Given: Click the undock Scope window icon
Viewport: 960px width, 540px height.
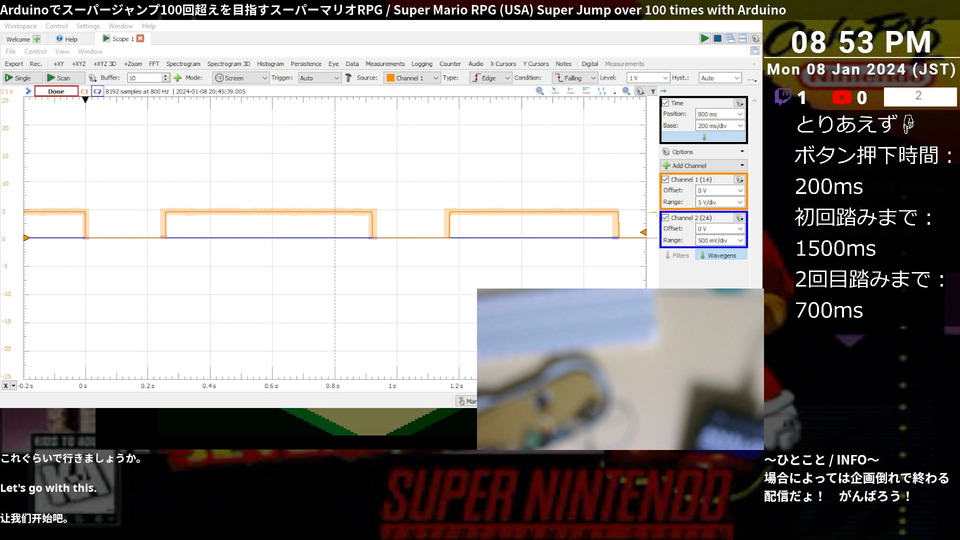Looking at the screenshot, I should [x=755, y=51].
